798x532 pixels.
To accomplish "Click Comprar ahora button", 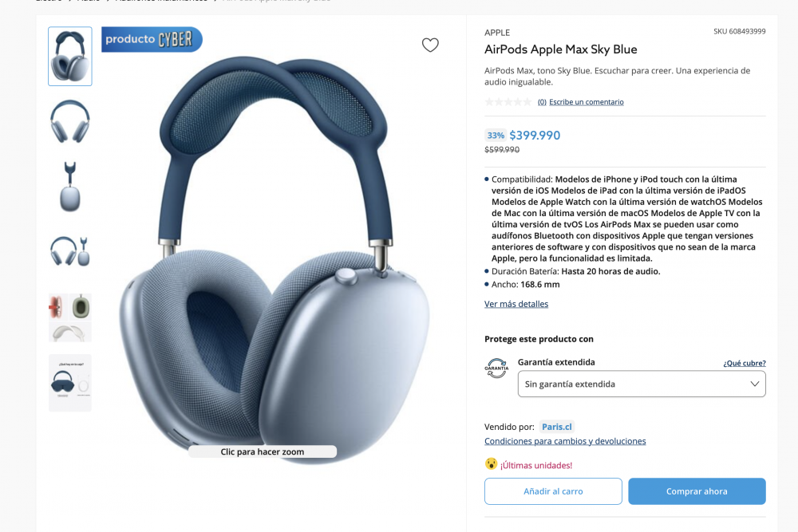I will click(x=697, y=491).
